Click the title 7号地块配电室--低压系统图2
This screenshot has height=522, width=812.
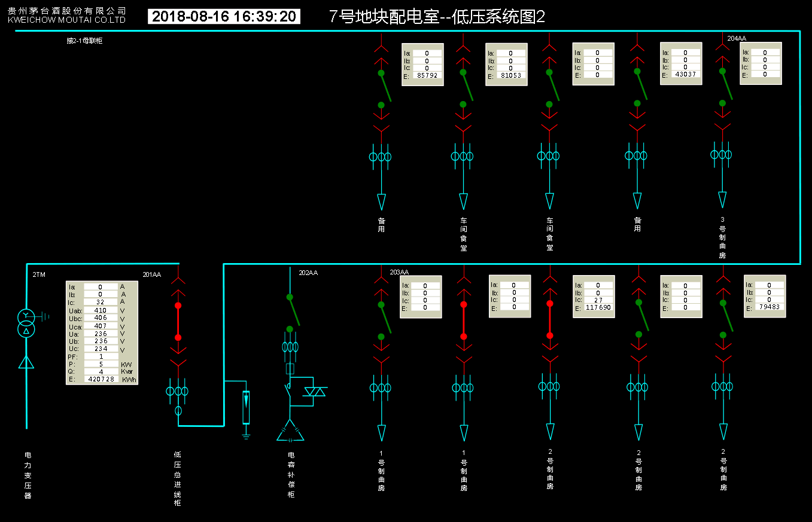point(437,17)
